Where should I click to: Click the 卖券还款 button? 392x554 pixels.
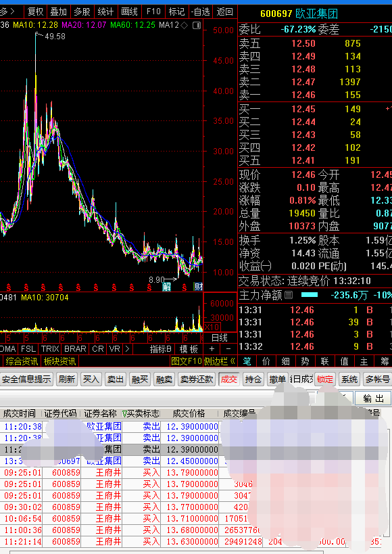tap(197, 379)
